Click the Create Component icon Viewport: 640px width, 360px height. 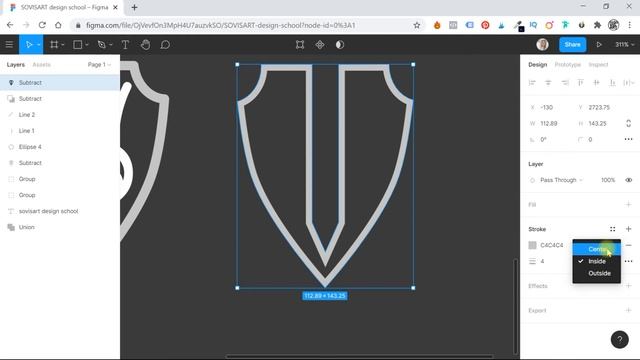pos(320,44)
